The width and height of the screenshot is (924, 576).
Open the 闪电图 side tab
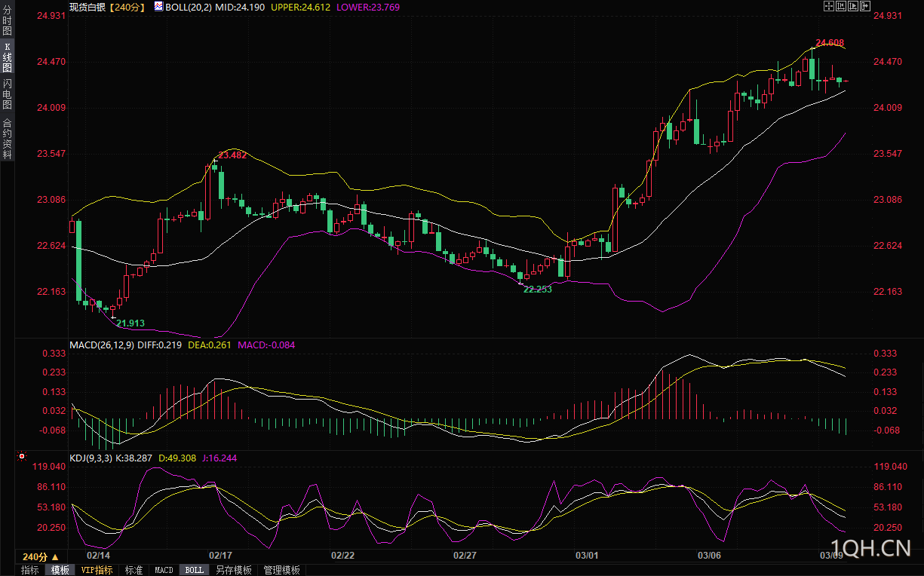(8, 93)
